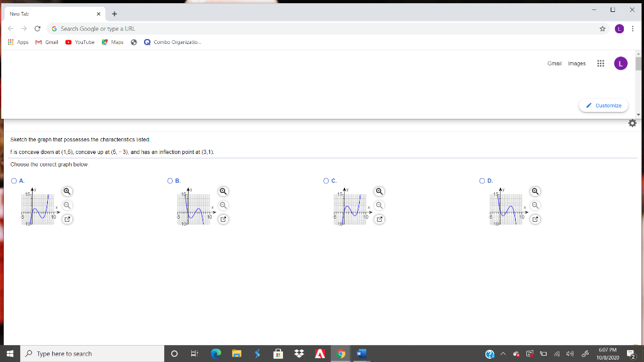
Task: Open the Images link
Action: pyautogui.click(x=577, y=63)
